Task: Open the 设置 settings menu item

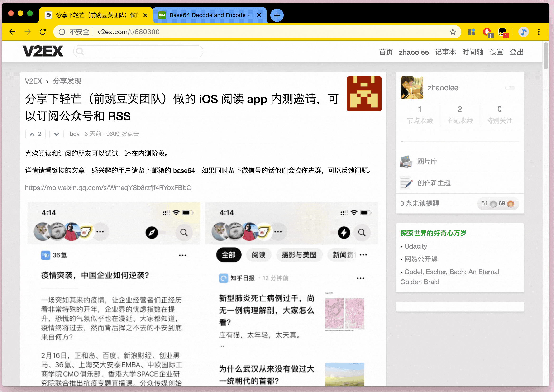Action: click(x=496, y=52)
